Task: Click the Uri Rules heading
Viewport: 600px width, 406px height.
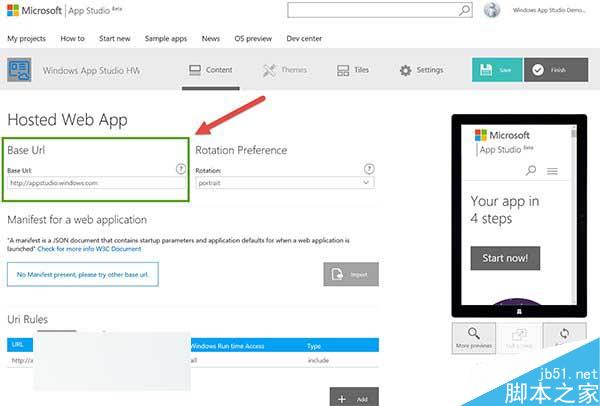Action: coord(28,319)
